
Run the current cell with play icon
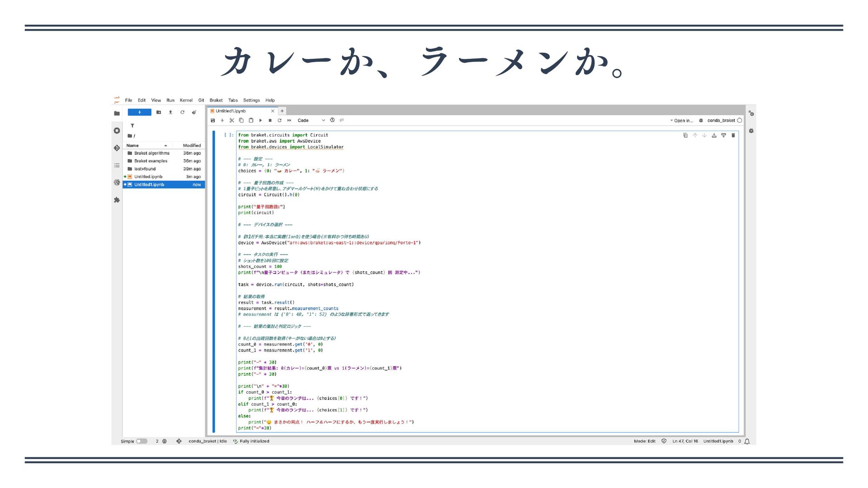pyautogui.click(x=260, y=121)
